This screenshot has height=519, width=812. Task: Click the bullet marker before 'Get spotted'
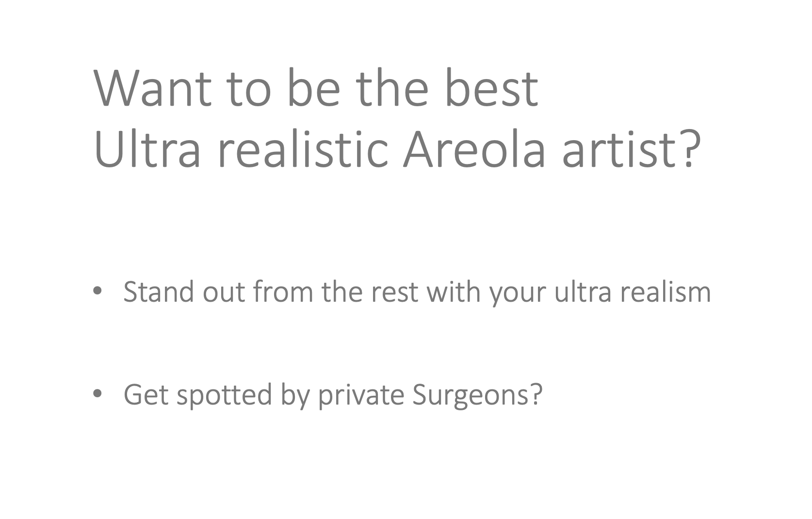click(x=97, y=394)
